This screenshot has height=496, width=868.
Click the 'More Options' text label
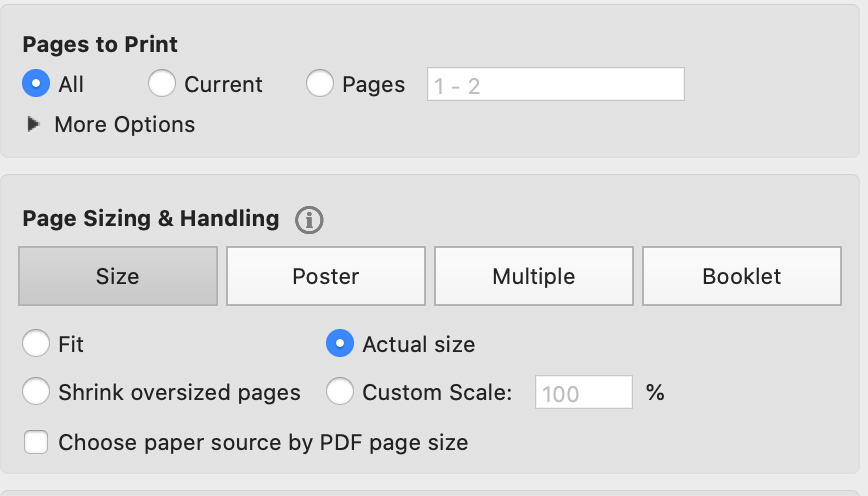[x=125, y=125]
